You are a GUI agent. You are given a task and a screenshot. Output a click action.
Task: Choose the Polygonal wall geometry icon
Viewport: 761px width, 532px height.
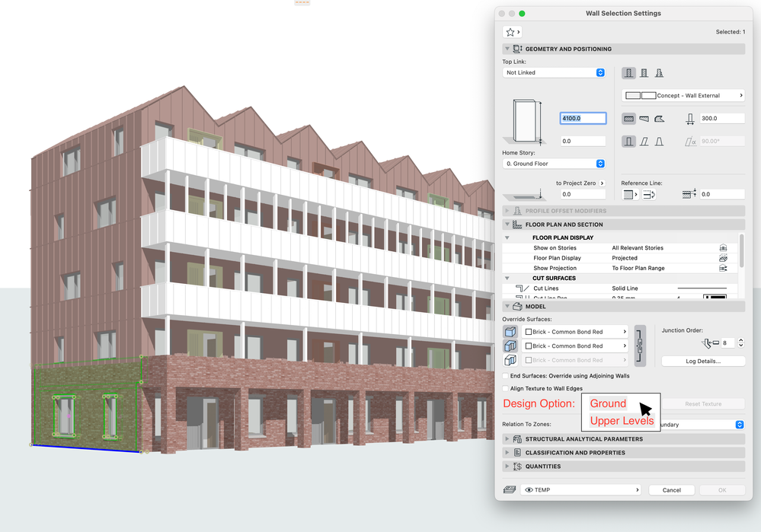(x=659, y=119)
